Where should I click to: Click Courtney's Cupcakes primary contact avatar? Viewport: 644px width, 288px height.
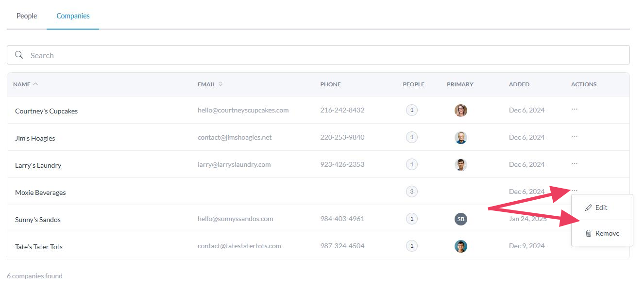[460, 111]
